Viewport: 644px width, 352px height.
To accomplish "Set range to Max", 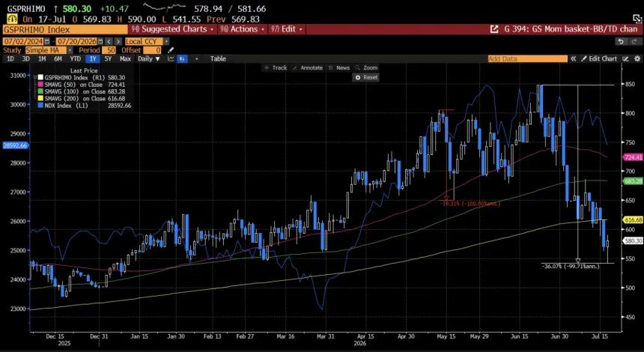I will pos(125,58).
